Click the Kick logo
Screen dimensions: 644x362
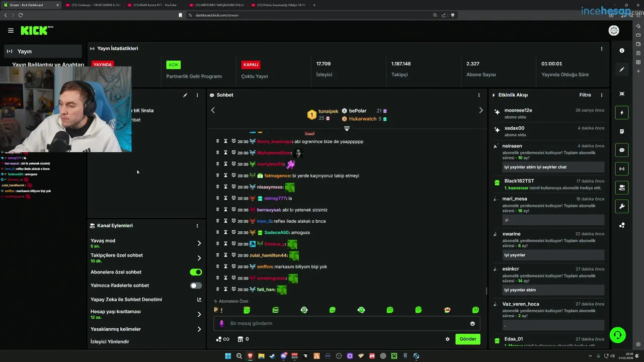click(x=36, y=31)
